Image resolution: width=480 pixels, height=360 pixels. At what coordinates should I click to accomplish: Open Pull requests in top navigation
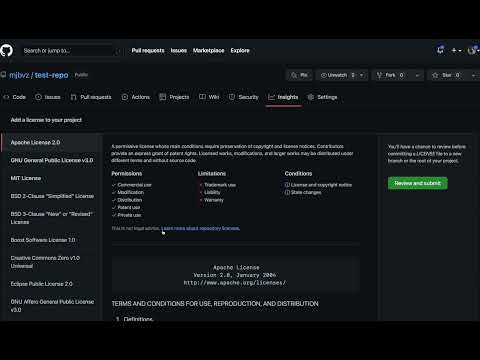[x=148, y=51]
